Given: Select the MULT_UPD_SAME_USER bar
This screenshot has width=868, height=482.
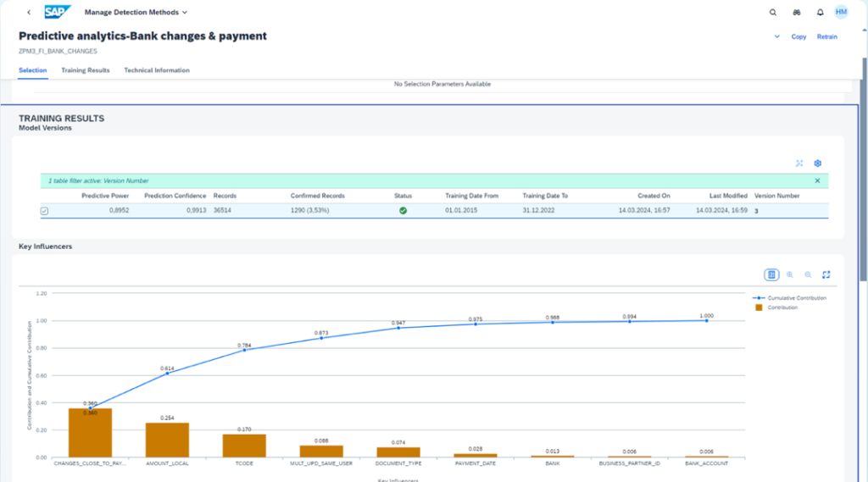Looking at the screenshot, I should 321,451.
